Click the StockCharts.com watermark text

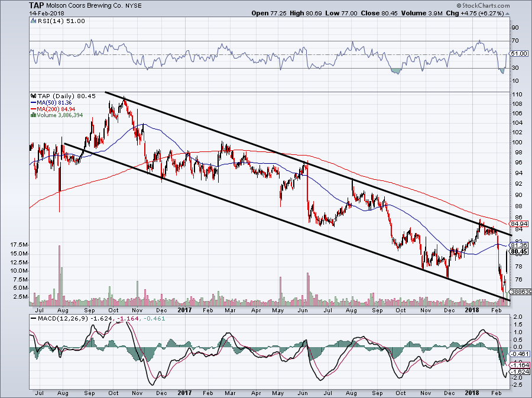point(483,5)
